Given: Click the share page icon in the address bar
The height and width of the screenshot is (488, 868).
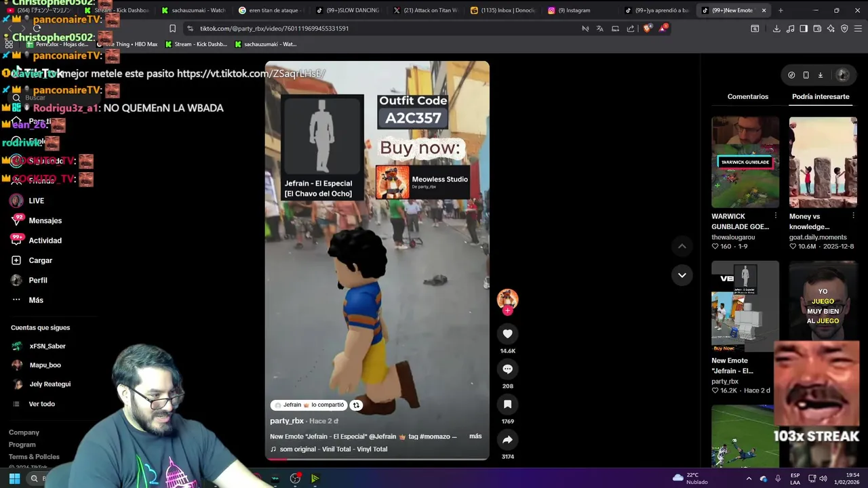Looking at the screenshot, I should [x=631, y=28].
